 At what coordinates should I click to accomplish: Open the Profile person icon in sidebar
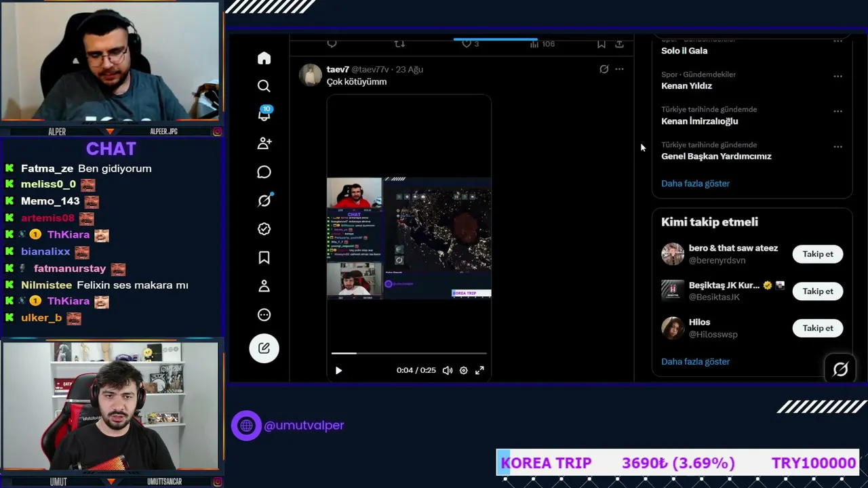click(264, 286)
